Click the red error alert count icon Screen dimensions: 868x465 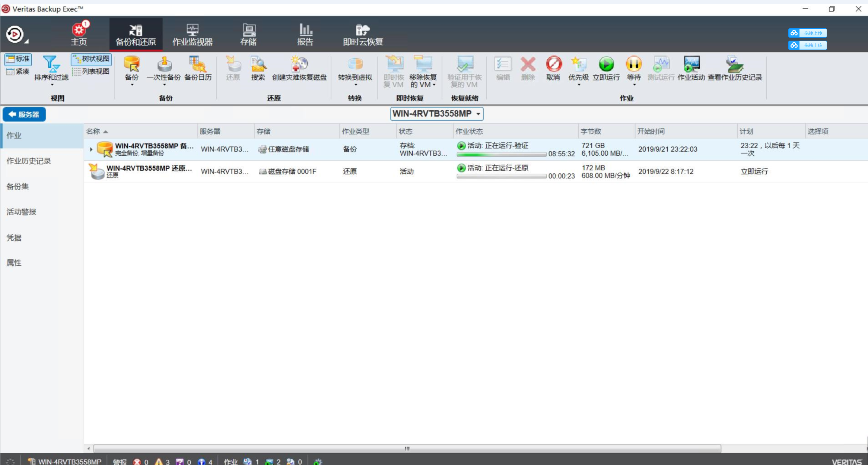tap(137, 462)
